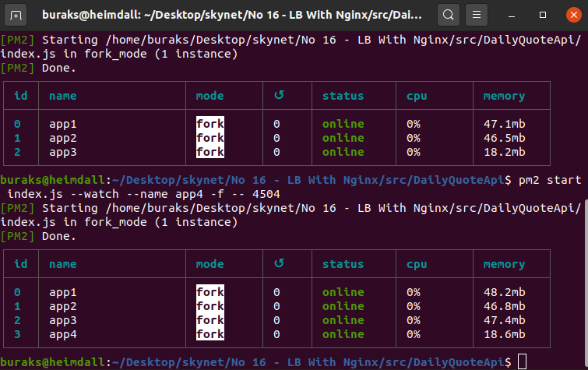Image resolution: width=588 pixels, height=370 pixels.
Task: Click the memory column header in the second table
Action: click(504, 263)
